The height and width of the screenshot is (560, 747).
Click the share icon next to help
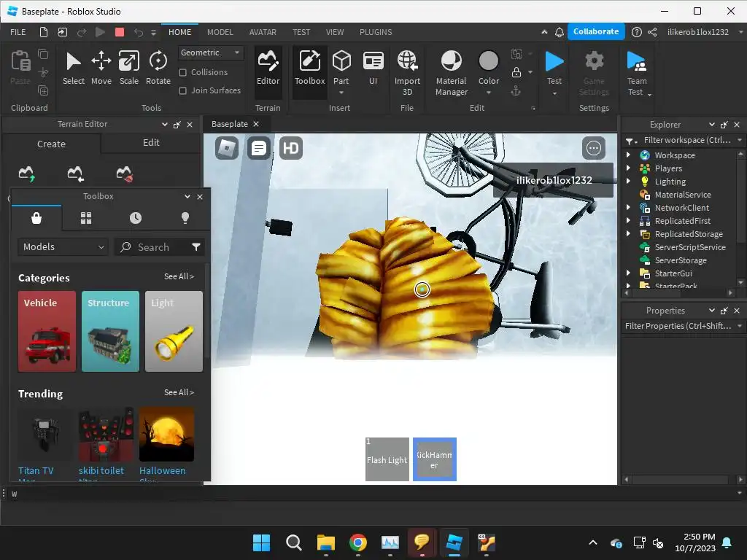pos(652,32)
